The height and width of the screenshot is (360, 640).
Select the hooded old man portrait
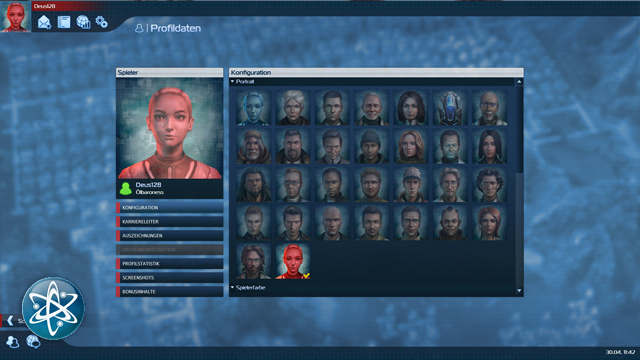tap(253, 146)
